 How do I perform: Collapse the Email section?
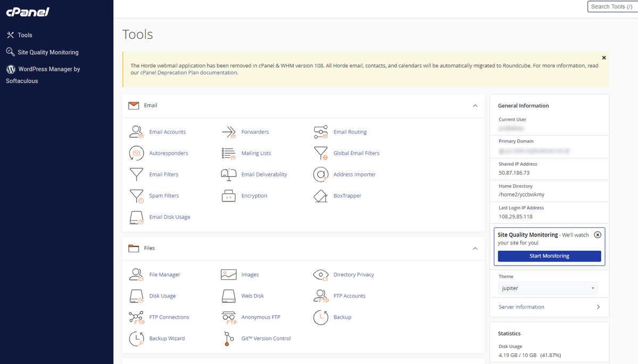click(475, 106)
